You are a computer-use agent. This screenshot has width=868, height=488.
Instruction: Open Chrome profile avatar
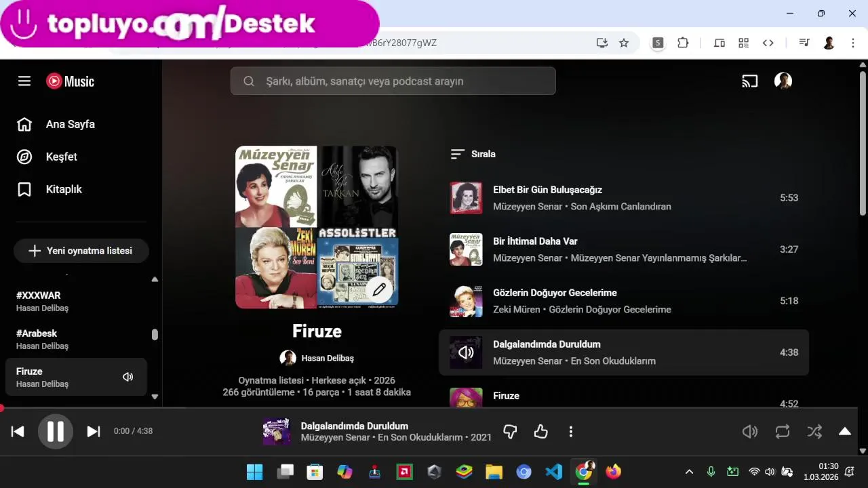point(829,43)
